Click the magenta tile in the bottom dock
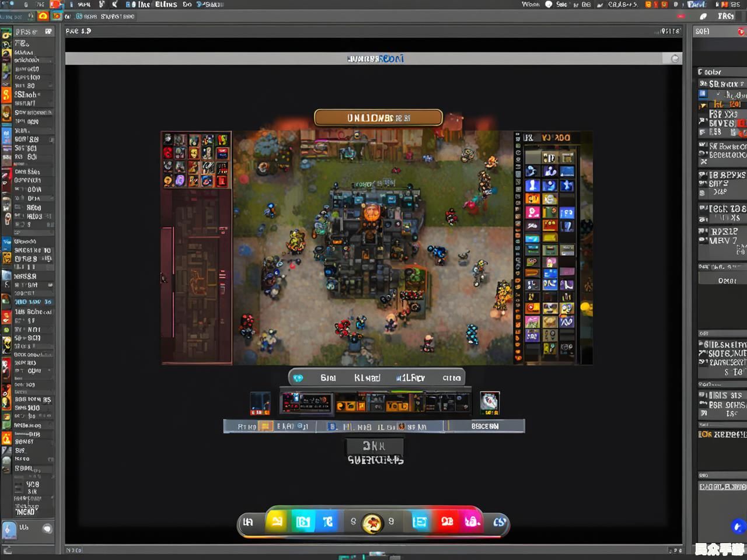The image size is (747, 560). coord(472,521)
